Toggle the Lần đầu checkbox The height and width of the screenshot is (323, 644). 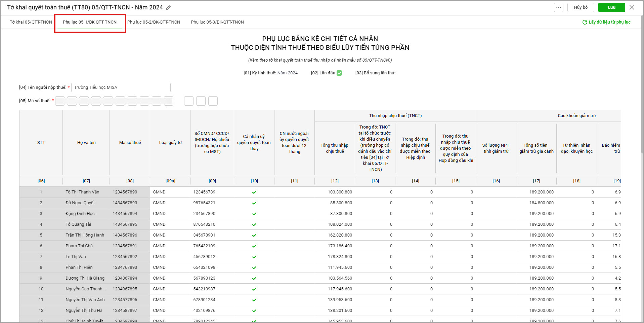click(x=339, y=73)
